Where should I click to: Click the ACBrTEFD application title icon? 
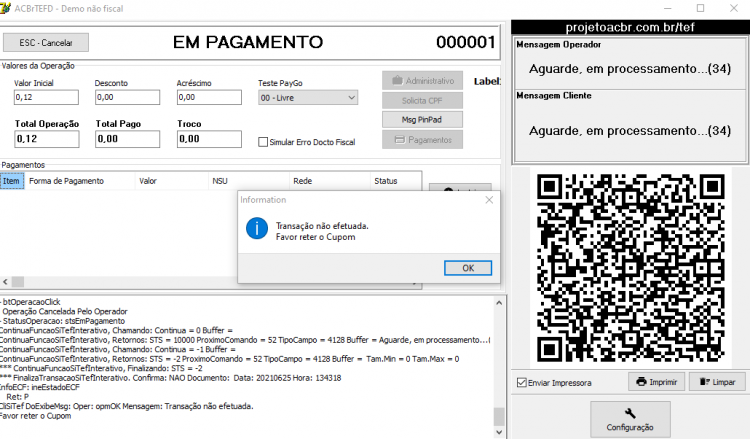coord(5,8)
